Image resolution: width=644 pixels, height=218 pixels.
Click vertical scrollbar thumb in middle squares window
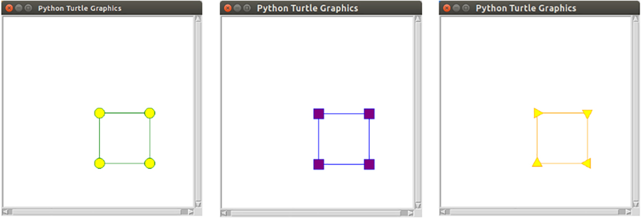(418, 112)
